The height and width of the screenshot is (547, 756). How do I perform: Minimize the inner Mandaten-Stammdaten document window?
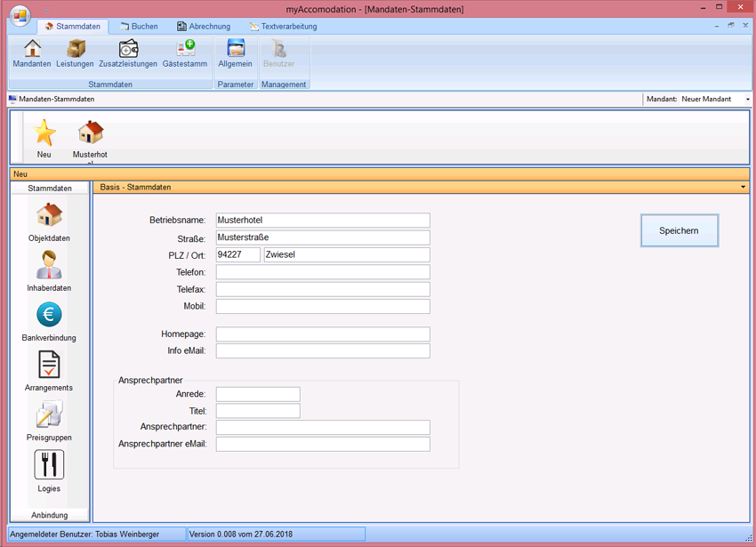coord(717,26)
